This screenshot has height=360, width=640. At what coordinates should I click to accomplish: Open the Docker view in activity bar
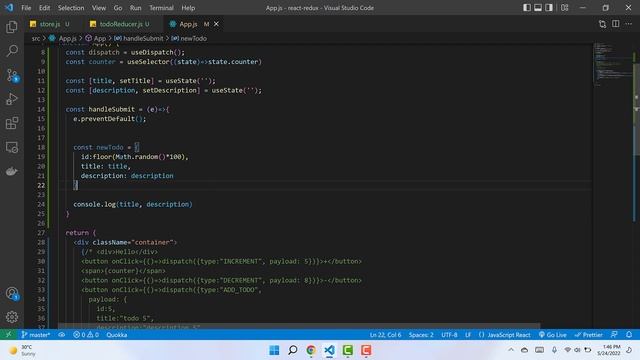pyautogui.click(x=12, y=171)
